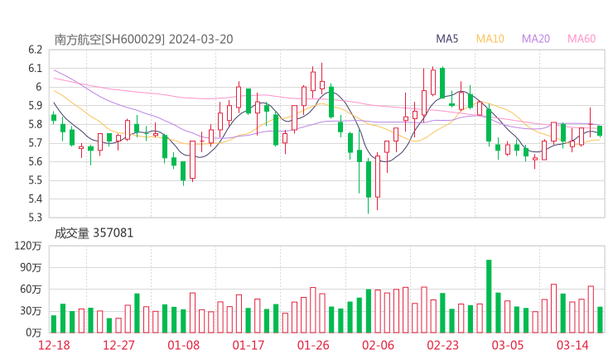Click the 6.1 price axis value
613x364 pixels.
coord(35,69)
